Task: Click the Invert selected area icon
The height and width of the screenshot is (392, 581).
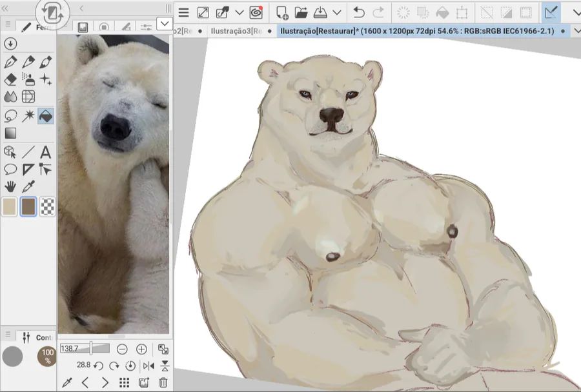Action: click(x=506, y=13)
